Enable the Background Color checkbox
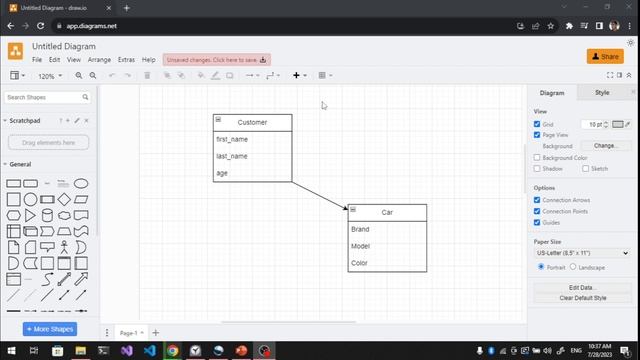This screenshot has width=640, height=360. coord(537,158)
